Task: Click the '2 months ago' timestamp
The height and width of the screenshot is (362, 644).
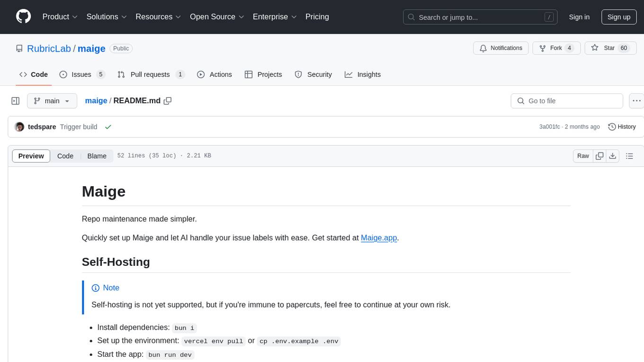Action: [582, 127]
